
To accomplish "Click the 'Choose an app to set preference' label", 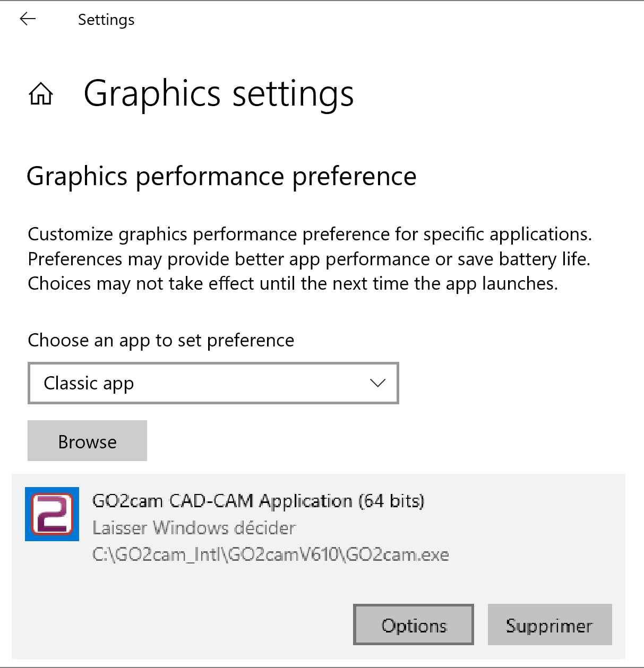I will (x=161, y=340).
